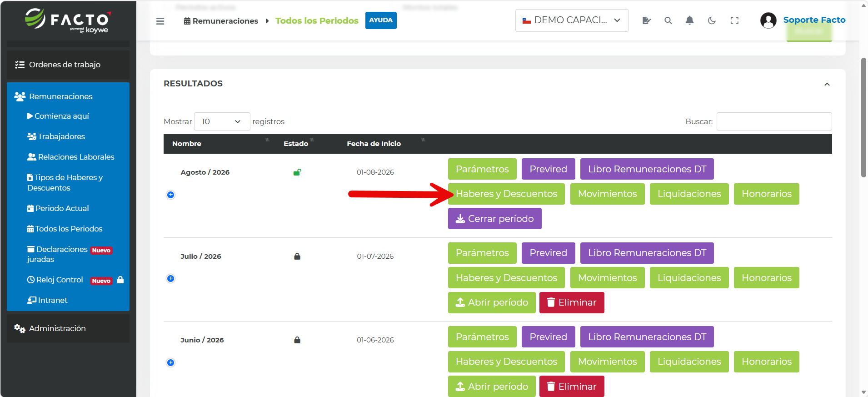The height and width of the screenshot is (397, 868).
Task: Toggle dark mode moon icon
Action: 712,20
